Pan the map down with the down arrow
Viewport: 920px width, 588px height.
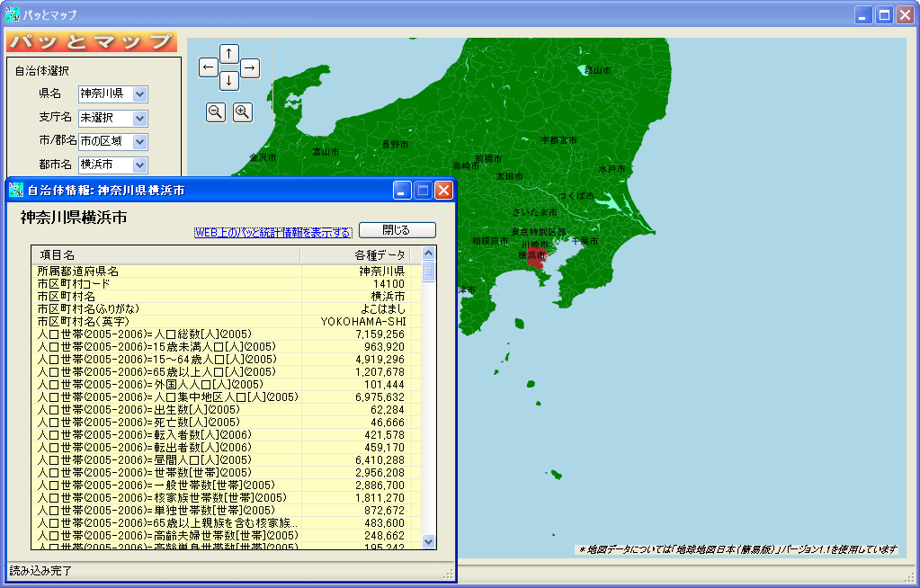tap(228, 81)
